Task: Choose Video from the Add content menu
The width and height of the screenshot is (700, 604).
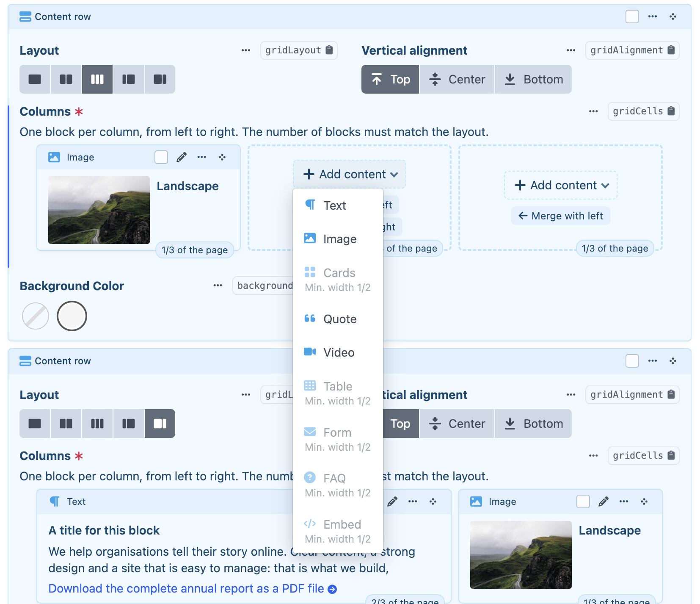Action: (x=338, y=352)
